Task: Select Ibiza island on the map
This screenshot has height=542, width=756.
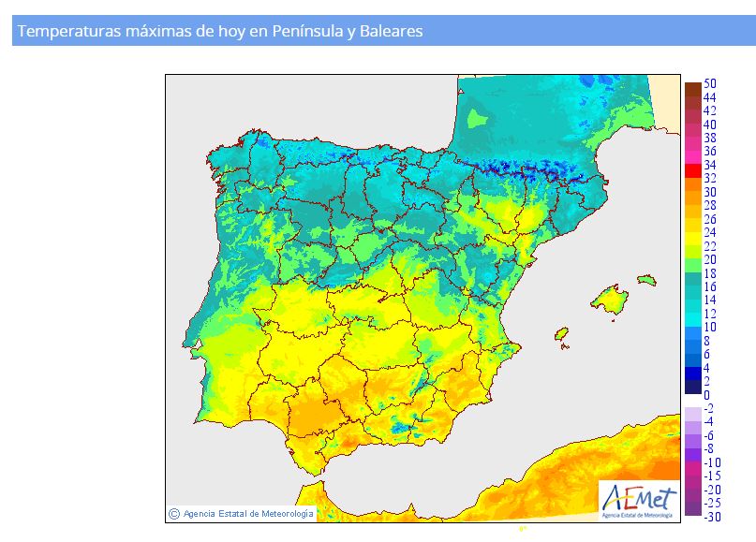Action: point(561,333)
